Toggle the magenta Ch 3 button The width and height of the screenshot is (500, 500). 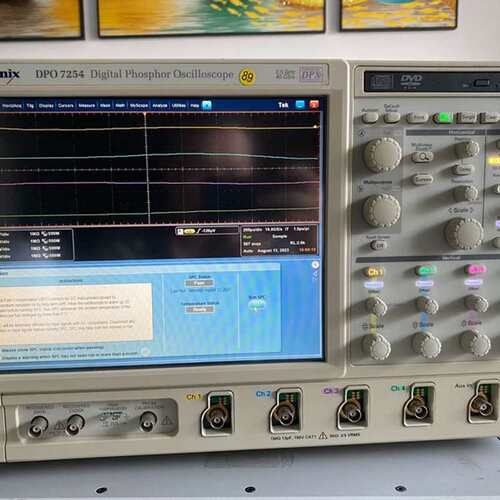click(476, 269)
